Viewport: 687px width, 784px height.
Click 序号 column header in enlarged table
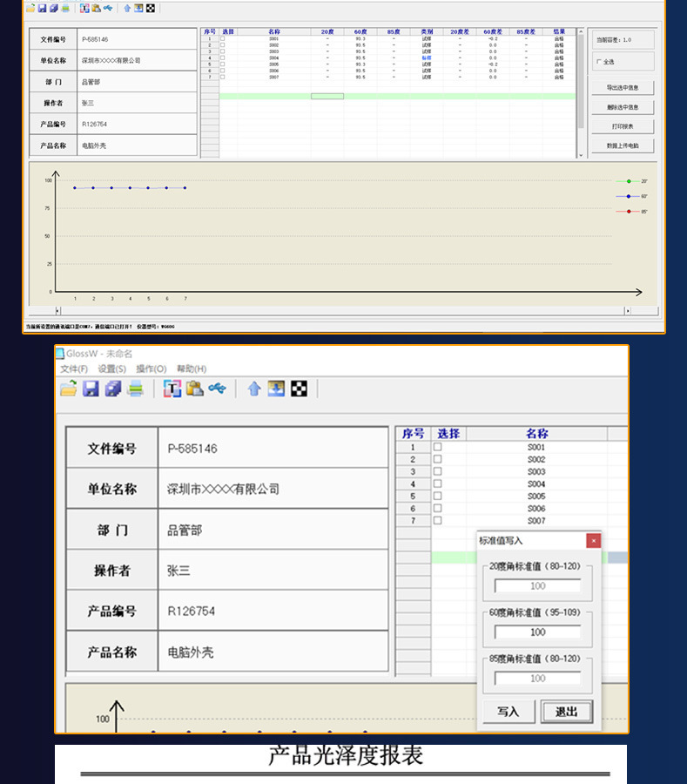pyautogui.click(x=414, y=434)
